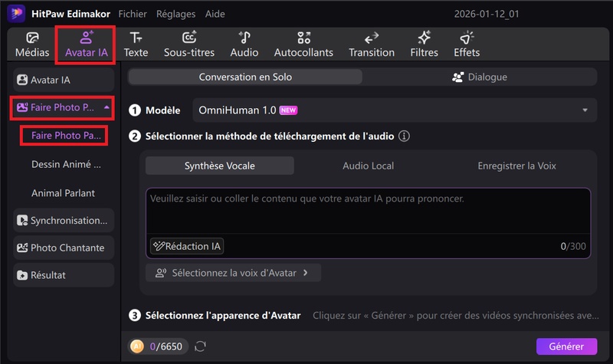The image size is (613, 364).
Task: Open the Fichier menu
Action: pos(133,14)
